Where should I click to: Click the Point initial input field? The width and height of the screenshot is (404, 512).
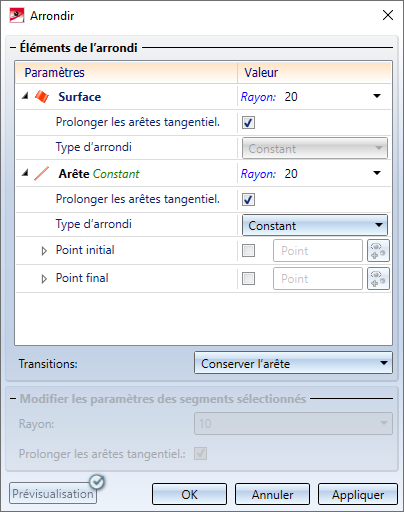coord(318,251)
